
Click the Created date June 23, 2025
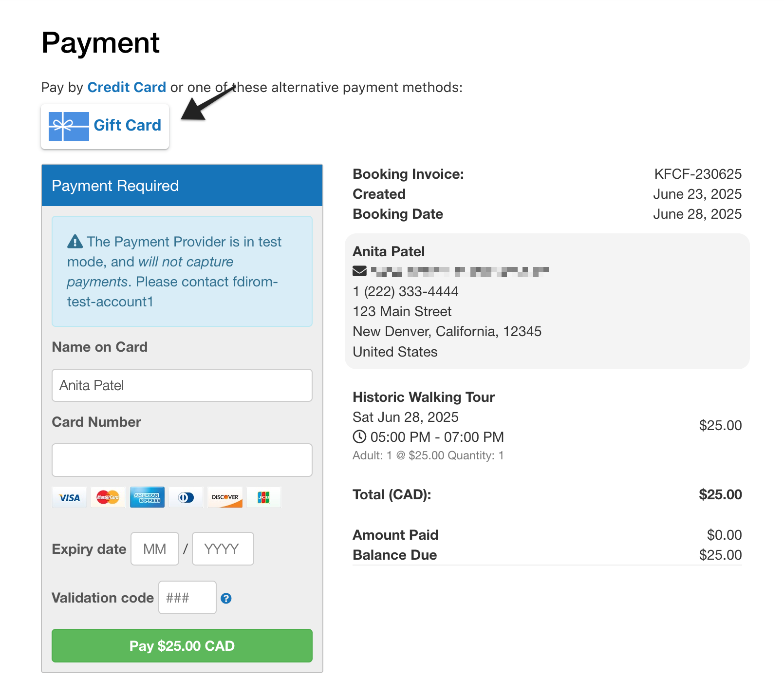coord(697,194)
